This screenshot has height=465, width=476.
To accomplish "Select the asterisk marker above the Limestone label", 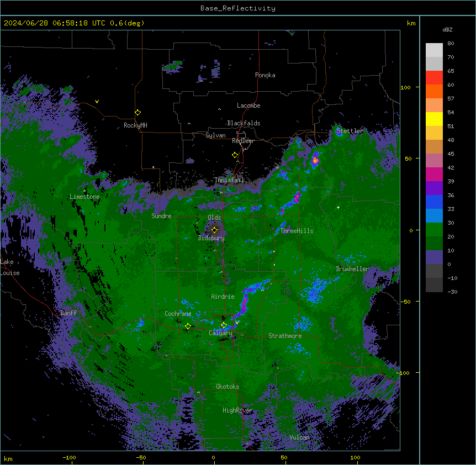I will coord(84,191).
